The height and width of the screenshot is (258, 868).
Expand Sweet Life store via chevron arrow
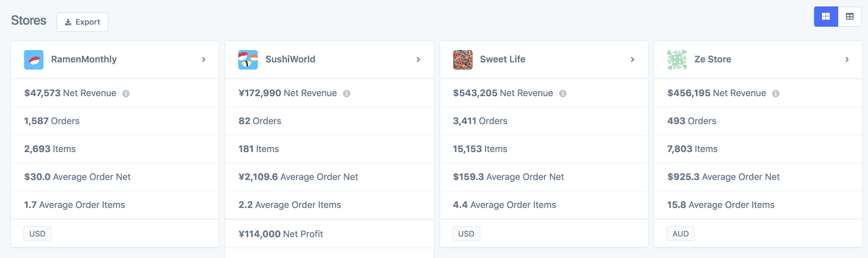633,60
